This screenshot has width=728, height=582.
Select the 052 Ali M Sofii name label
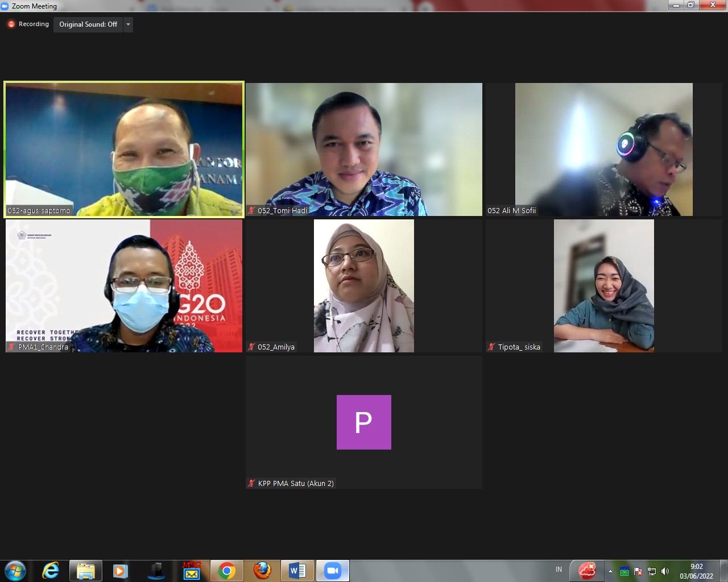click(511, 211)
